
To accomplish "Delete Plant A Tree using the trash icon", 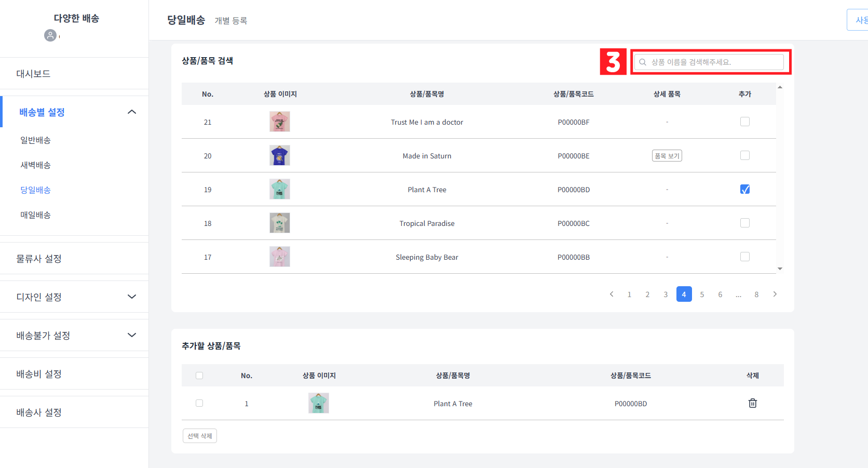I will click(753, 403).
